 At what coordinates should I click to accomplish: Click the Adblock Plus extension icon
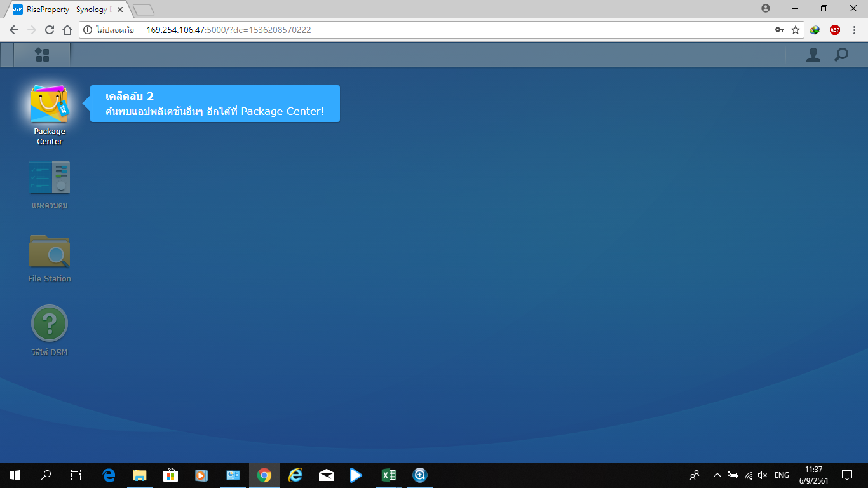click(x=834, y=30)
